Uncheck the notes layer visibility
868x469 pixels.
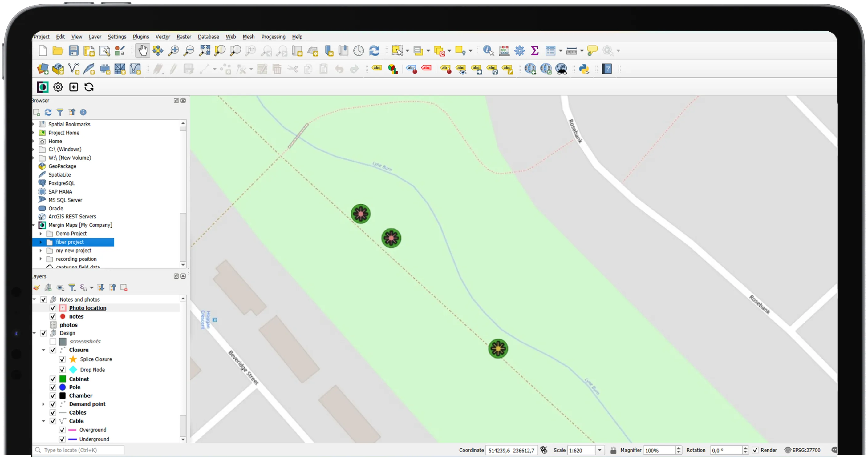click(53, 316)
